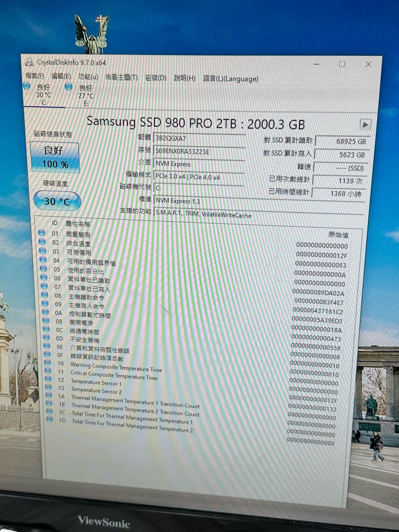Image resolution: width=399 pixels, height=532 pixels.
Task: Select the C: drive status indicator
Action: 27,86
